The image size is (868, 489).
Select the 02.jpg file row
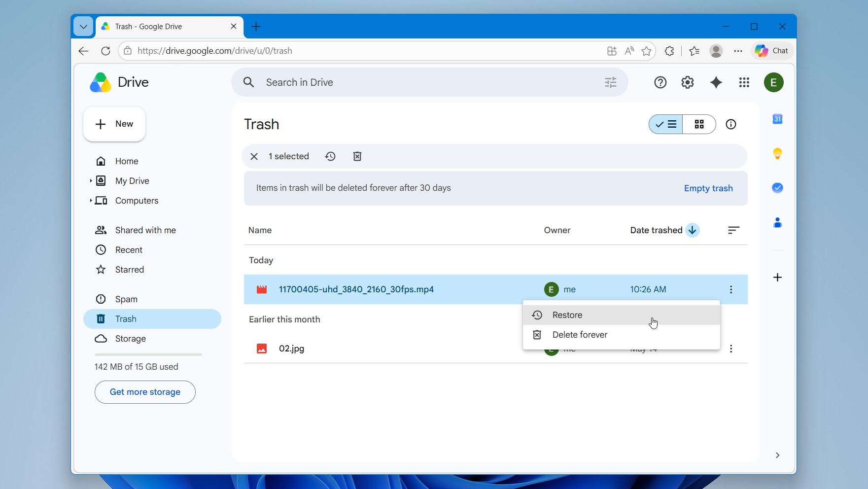(x=495, y=349)
